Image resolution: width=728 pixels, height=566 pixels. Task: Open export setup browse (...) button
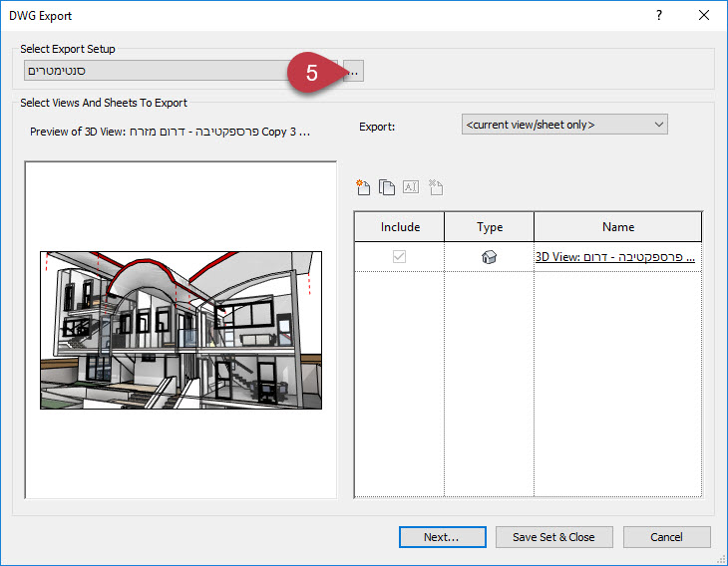pyautogui.click(x=354, y=71)
